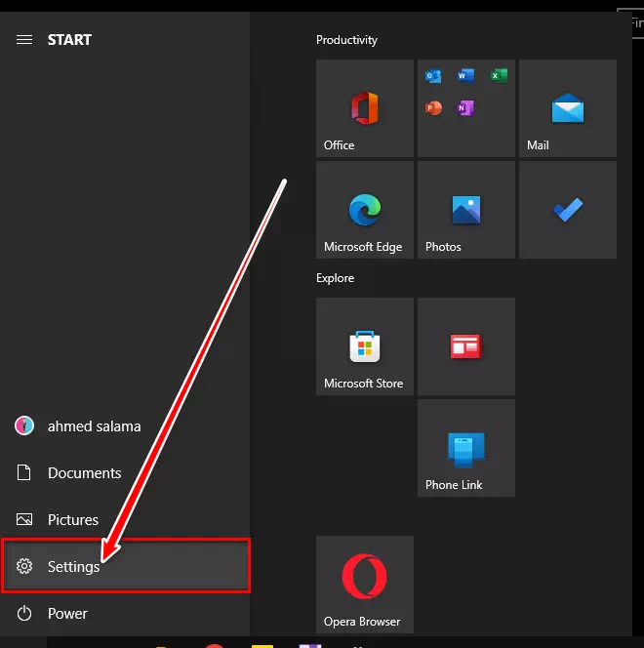Viewport: 644px width, 648px height.
Task: Click the Explore group heading
Action: click(x=335, y=278)
